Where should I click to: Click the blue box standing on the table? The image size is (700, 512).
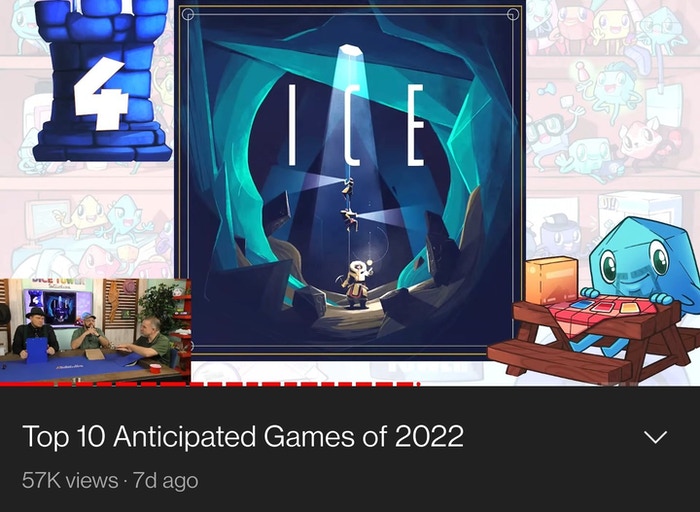pyautogui.click(x=36, y=350)
